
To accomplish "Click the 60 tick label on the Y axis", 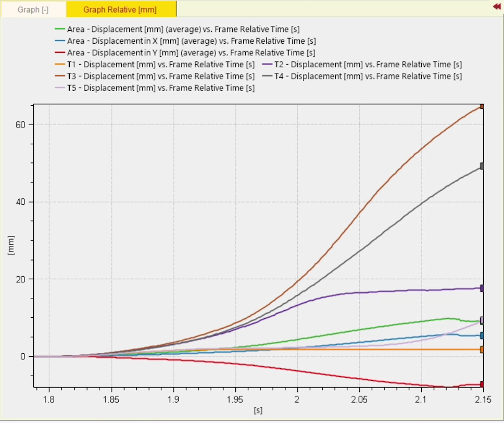I will coord(20,125).
